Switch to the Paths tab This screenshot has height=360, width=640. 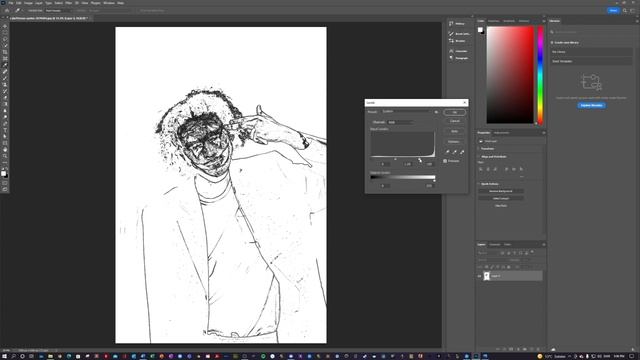click(x=507, y=244)
